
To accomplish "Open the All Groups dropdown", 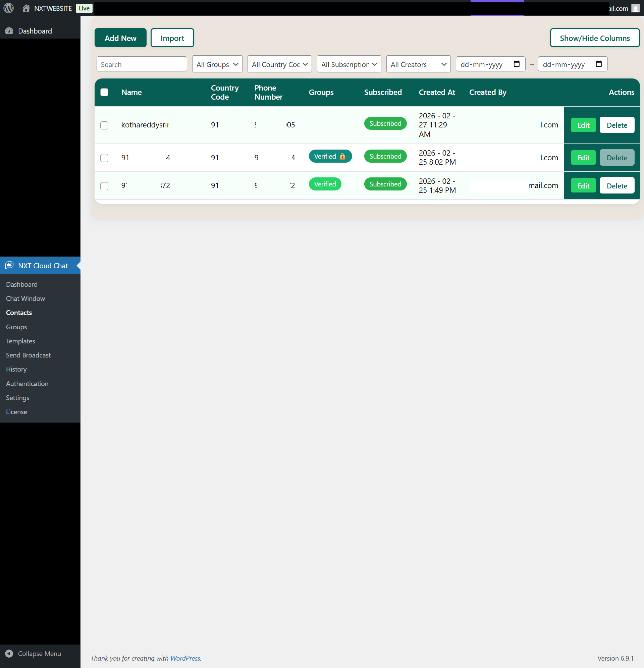I will tap(217, 64).
